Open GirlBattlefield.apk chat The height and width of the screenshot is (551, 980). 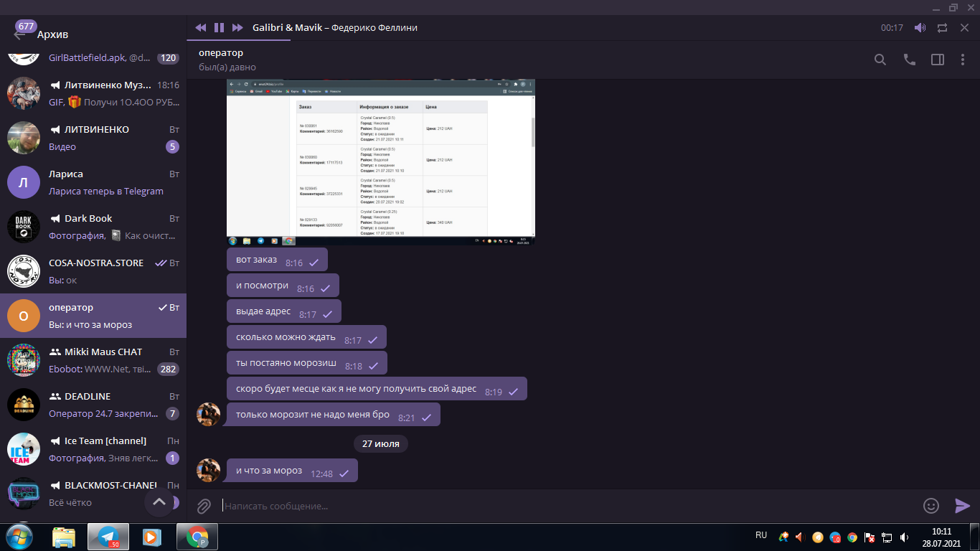(93, 58)
